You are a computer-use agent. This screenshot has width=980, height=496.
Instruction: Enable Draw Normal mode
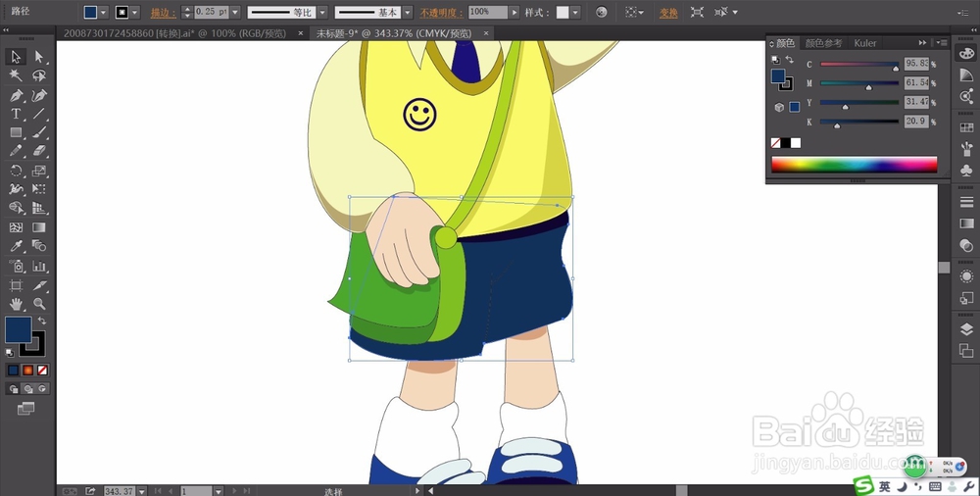[x=13, y=389]
